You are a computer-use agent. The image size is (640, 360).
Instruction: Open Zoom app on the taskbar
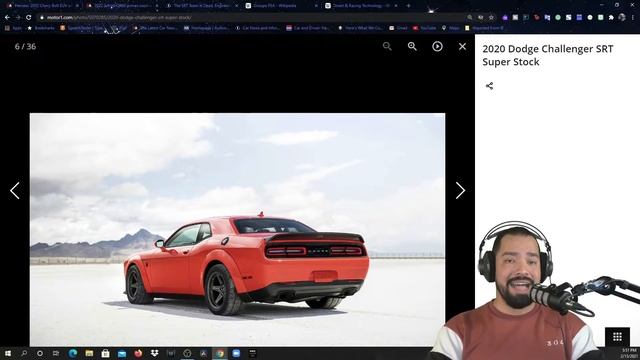[x=236, y=353]
